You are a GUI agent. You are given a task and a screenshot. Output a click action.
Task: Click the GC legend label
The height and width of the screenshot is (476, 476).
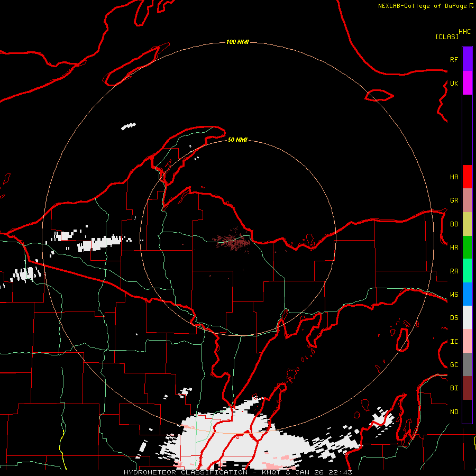[454, 365]
